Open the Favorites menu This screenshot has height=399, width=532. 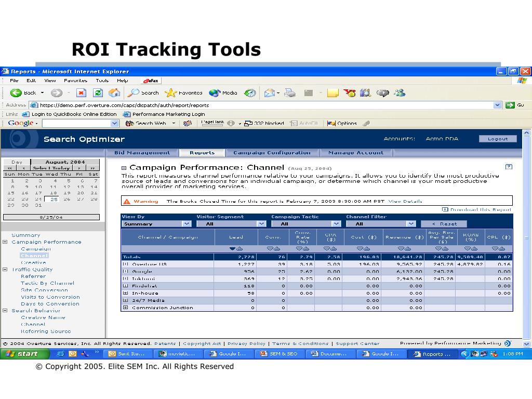(76, 81)
